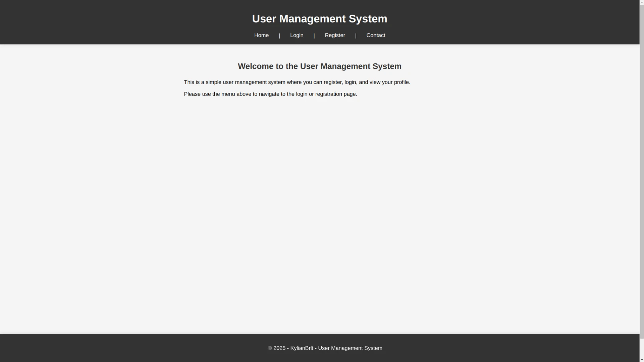Click the navigation separator after Login
Viewport: 644px width, 362px height.
coord(314,35)
